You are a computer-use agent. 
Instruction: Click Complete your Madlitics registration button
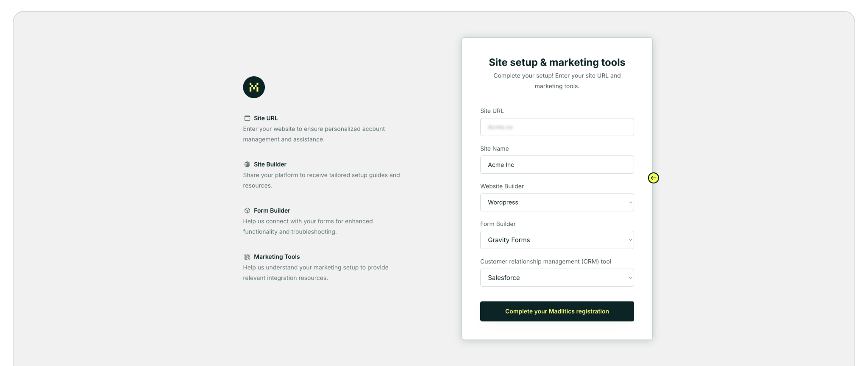click(x=557, y=311)
